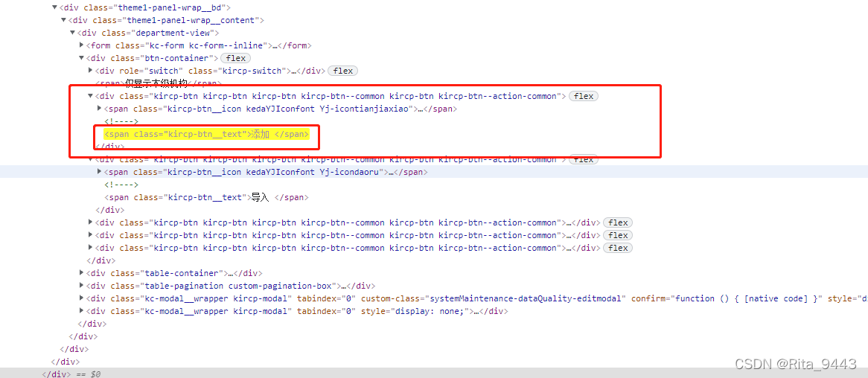Collapse the btn-container div arrow
The width and height of the screenshot is (868, 378).
click(x=81, y=58)
